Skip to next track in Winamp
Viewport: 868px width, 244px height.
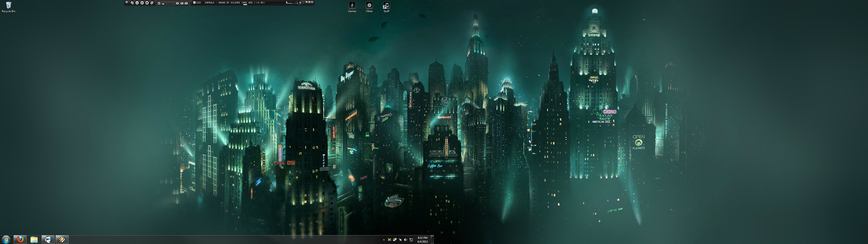pos(152,3)
